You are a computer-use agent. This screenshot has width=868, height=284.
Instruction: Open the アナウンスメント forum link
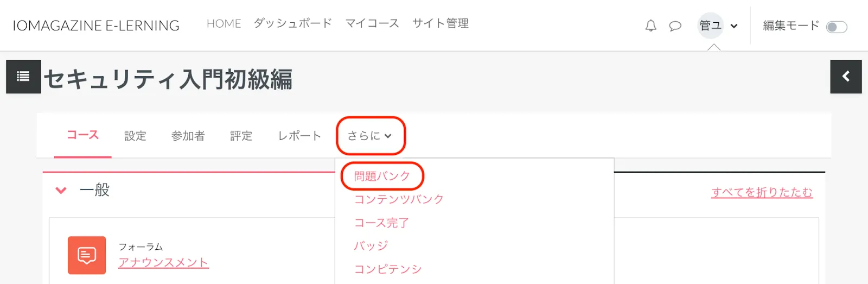tap(163, 263)
